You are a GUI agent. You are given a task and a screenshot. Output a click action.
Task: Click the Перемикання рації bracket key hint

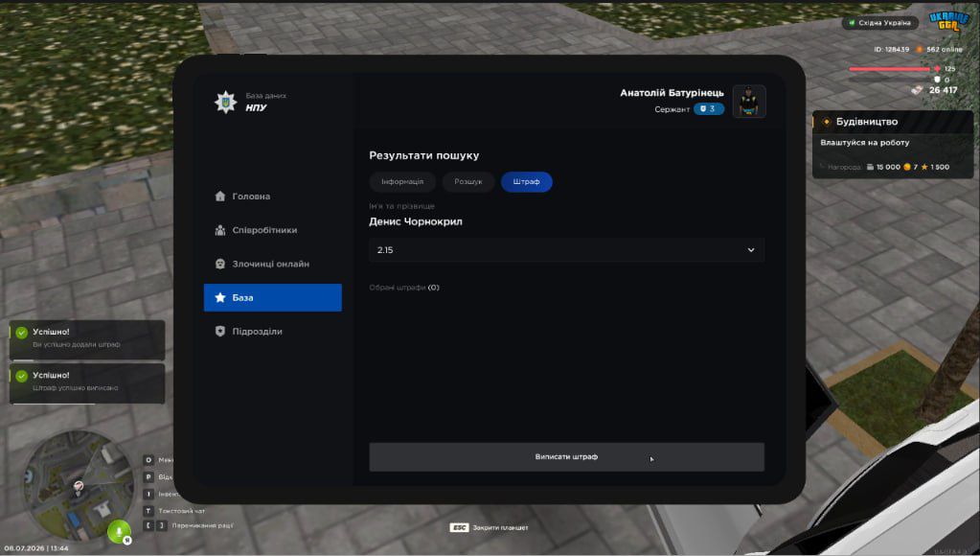pyautogui.click(x=188, y=525)
